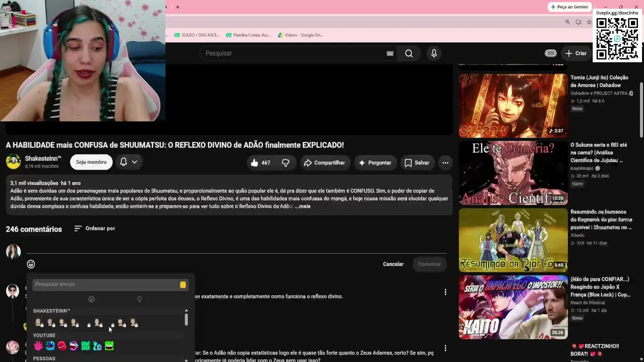Open the three-dot menu beside Salvar

pos(445,162)
